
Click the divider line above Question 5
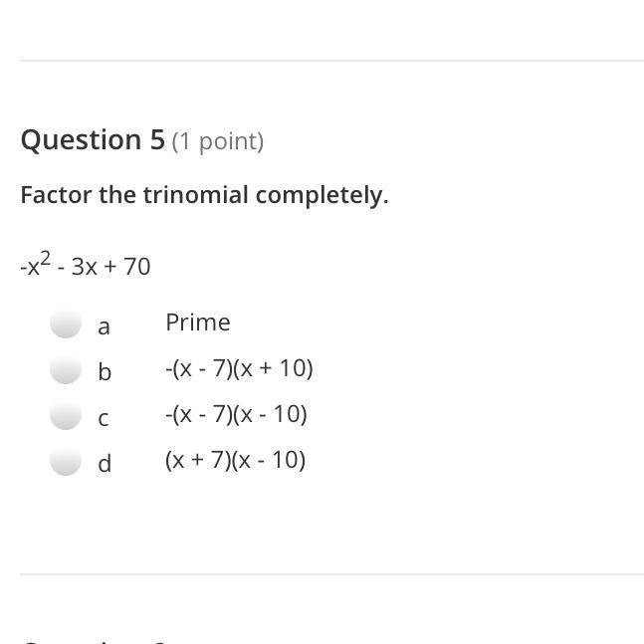click(331, 61)
